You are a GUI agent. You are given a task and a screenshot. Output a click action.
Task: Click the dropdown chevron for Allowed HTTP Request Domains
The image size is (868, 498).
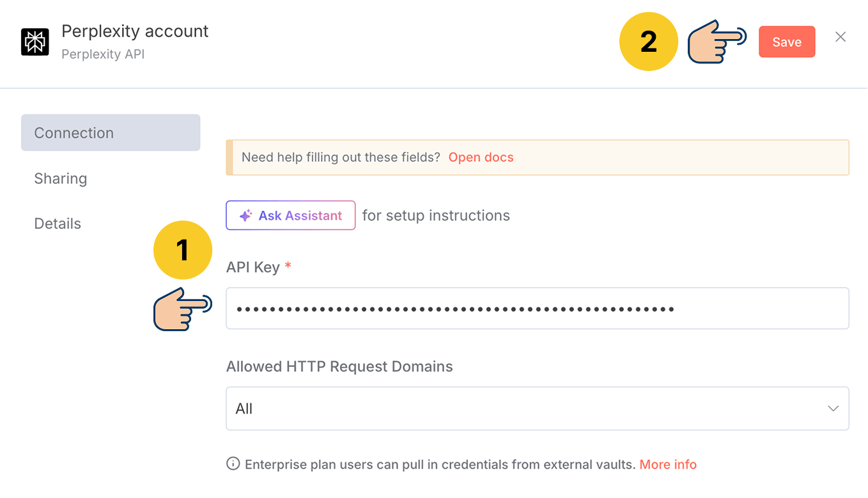click(x=833, y=407)
